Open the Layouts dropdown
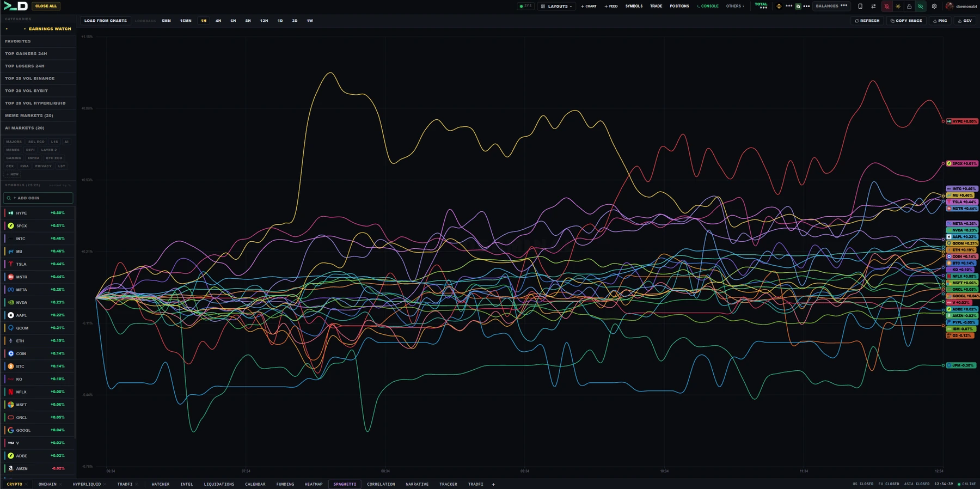 coord(556,7)
